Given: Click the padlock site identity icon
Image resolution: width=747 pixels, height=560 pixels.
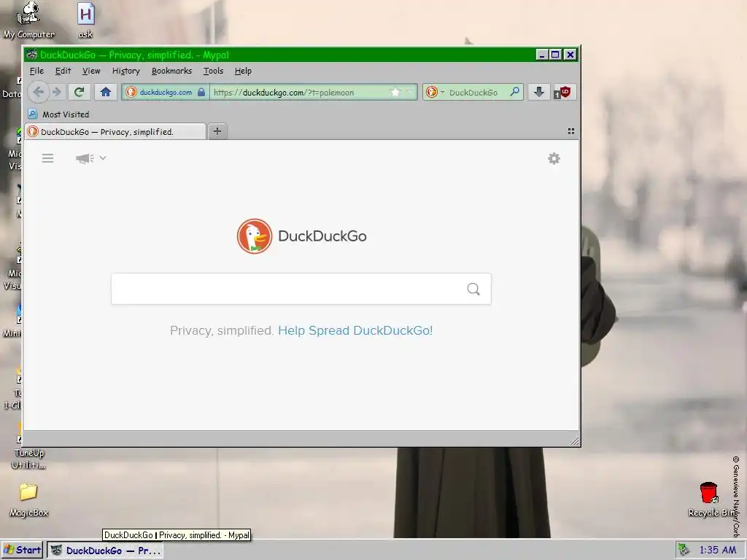Looking at the screenshot, I should (x=201, y=92).
